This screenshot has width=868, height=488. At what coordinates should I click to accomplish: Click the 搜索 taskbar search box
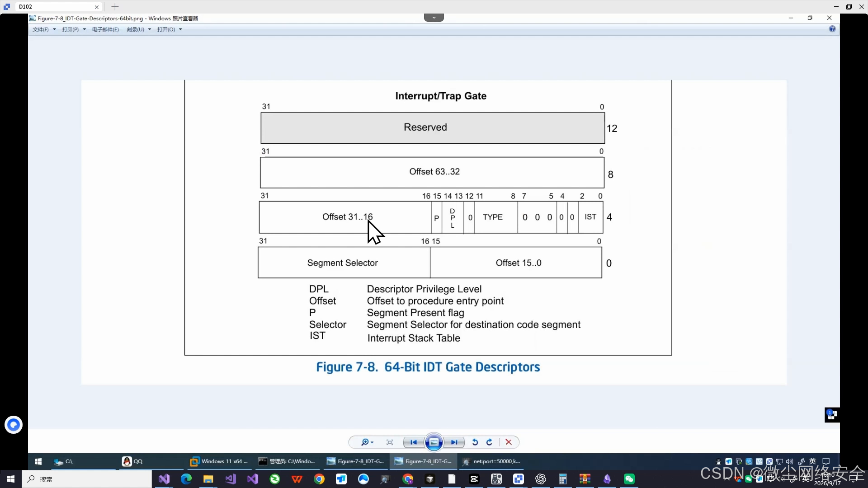click(87, 479)
